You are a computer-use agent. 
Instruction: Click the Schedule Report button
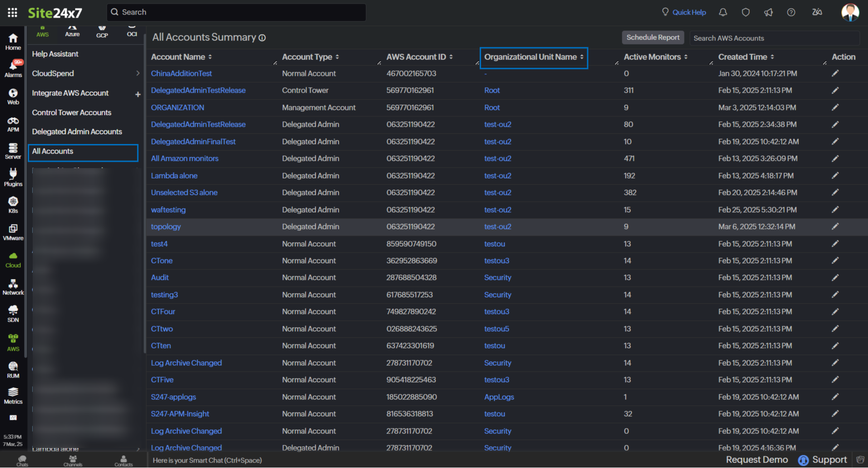[653, 37]
